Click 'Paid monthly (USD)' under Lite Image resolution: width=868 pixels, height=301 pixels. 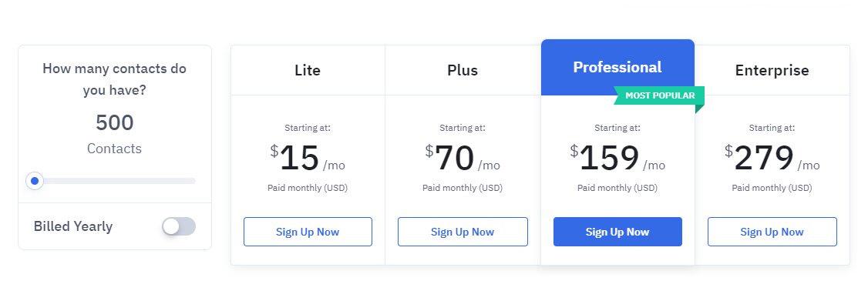(x=308, y=188)
